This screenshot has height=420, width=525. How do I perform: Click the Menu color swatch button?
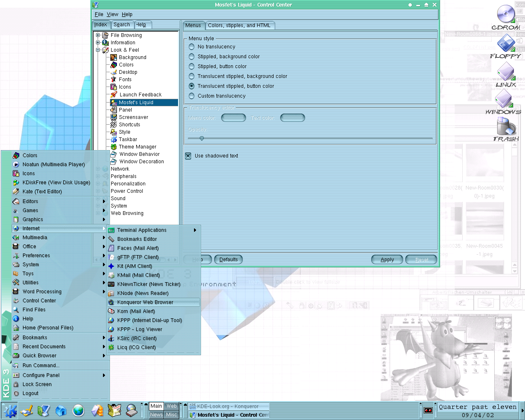(233, 118)
